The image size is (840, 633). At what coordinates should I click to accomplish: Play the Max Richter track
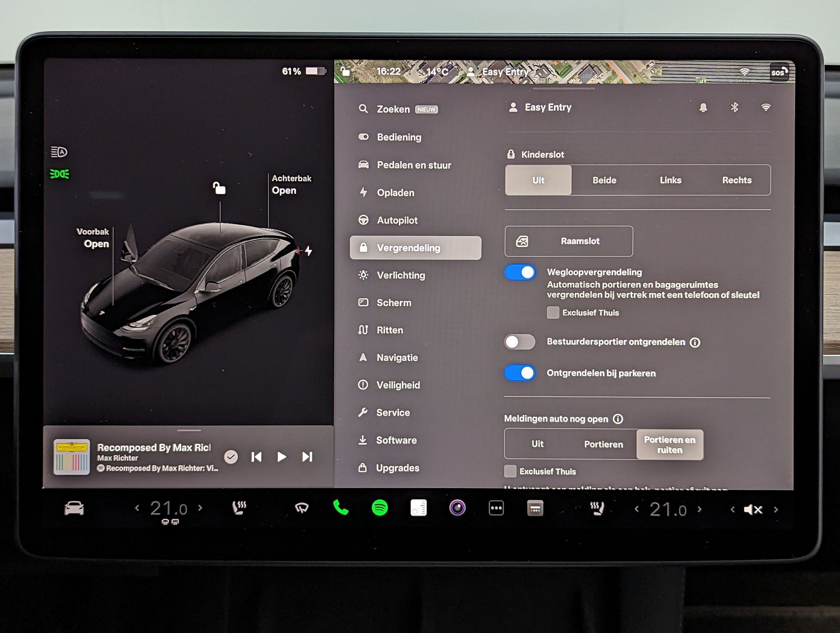[282, 457]
